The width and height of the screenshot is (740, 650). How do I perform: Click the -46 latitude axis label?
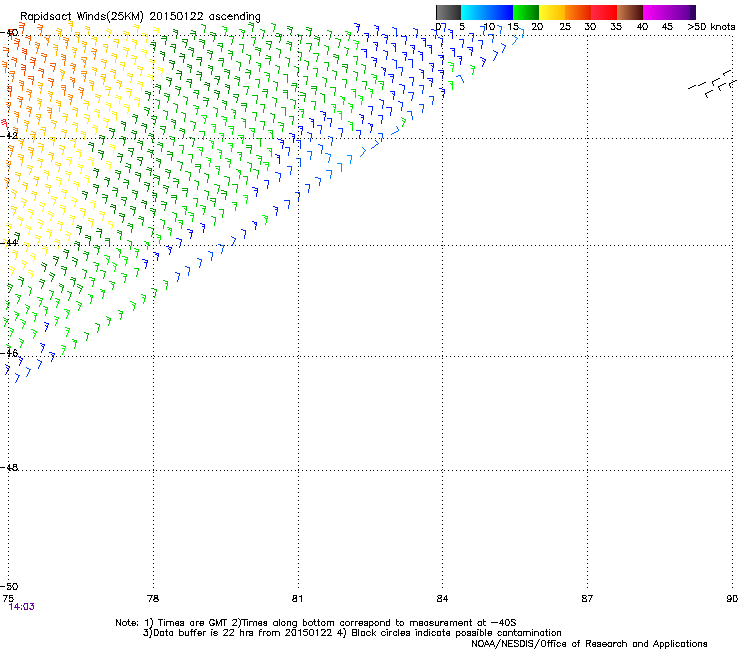pos(9,353)
